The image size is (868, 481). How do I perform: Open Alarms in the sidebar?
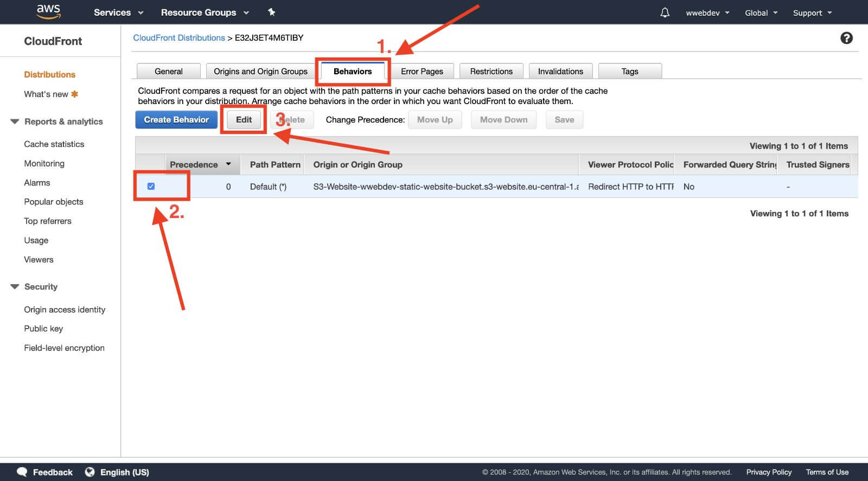[37, 183]
